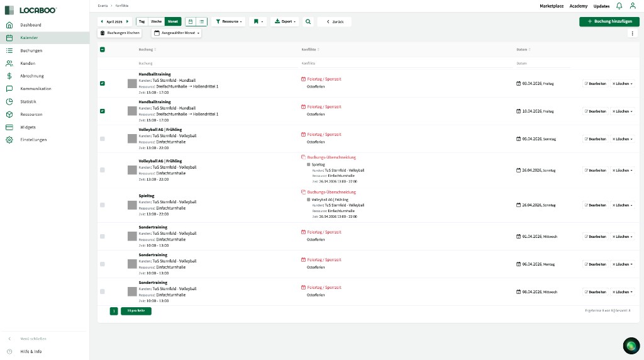Switch to calendar grid view icon

pyautogui.click(x=191, y=21)
